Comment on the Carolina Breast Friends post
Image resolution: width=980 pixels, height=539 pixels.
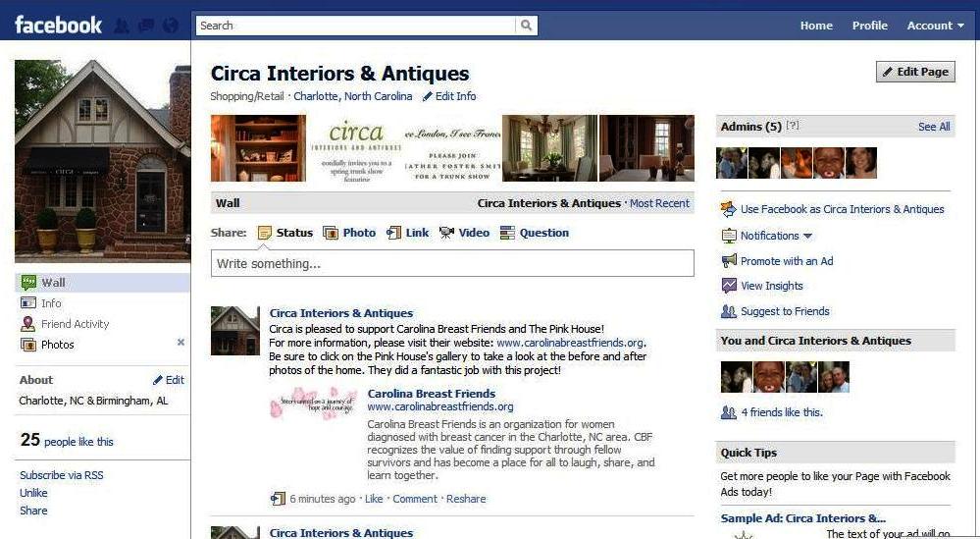pos(414,499)
